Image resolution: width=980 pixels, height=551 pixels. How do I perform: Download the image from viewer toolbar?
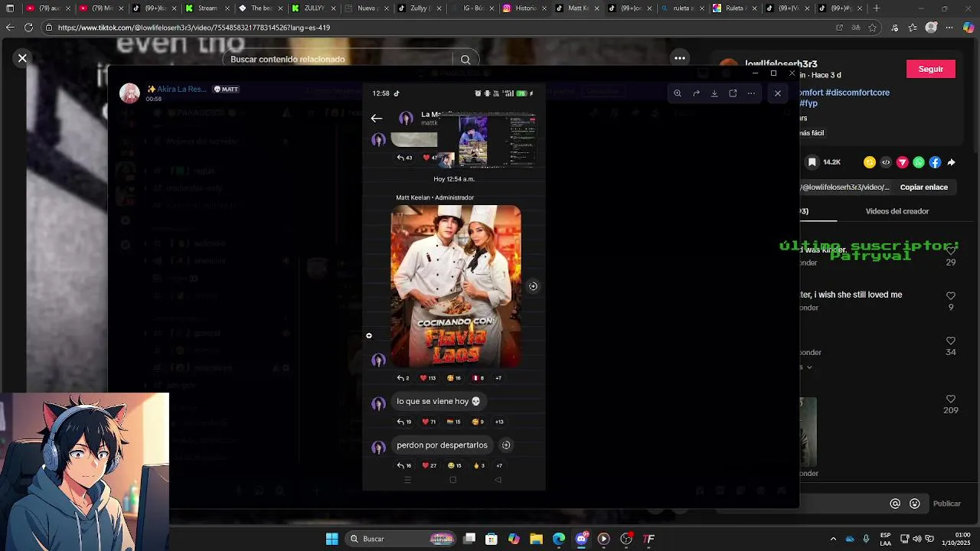[714, 93]
